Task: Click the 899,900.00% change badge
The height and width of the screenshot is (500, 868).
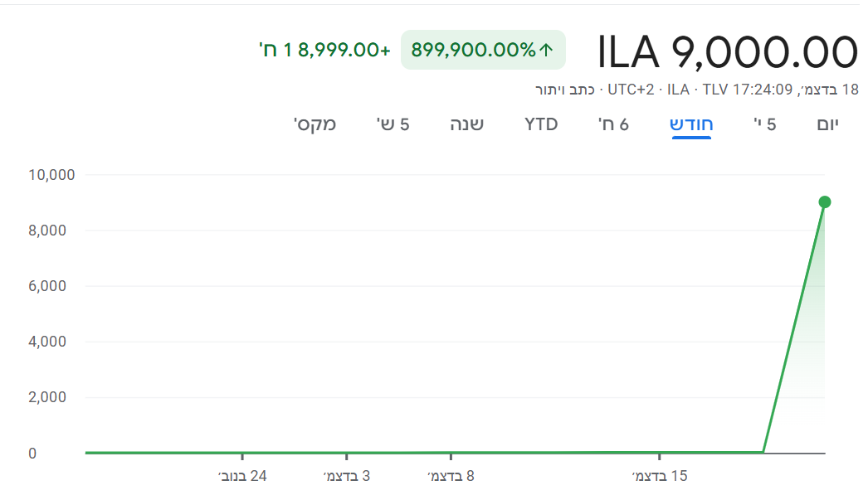Action: pyautogui.click(x=483, y=50)
